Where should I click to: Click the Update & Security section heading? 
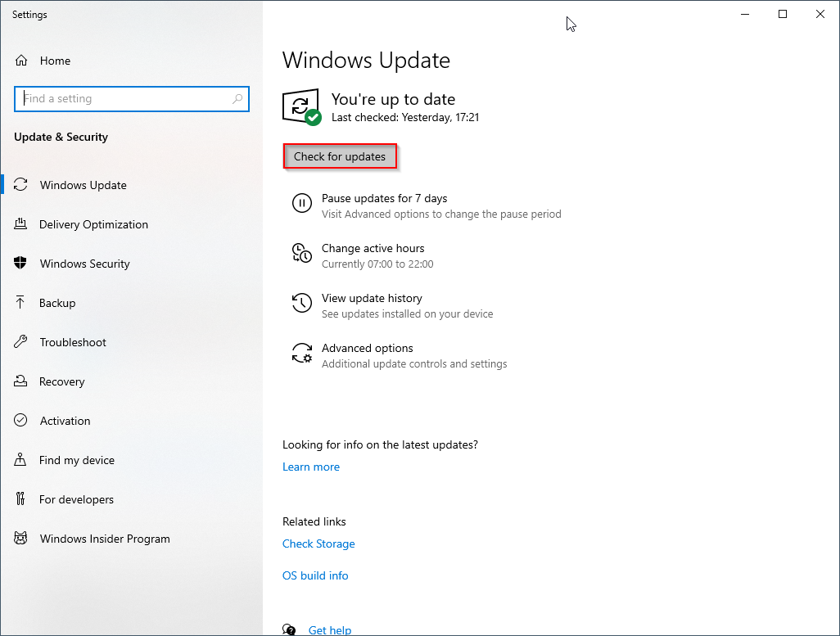[x=61, y=138]
